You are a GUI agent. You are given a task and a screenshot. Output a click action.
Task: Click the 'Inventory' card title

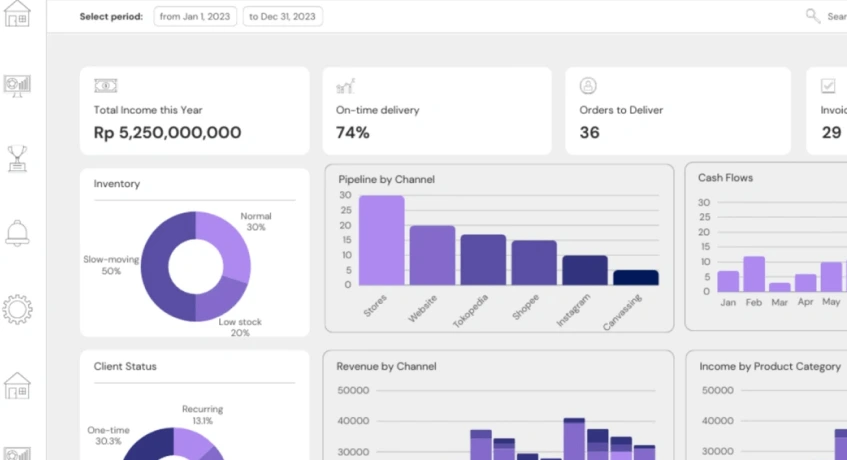point(117,184)
